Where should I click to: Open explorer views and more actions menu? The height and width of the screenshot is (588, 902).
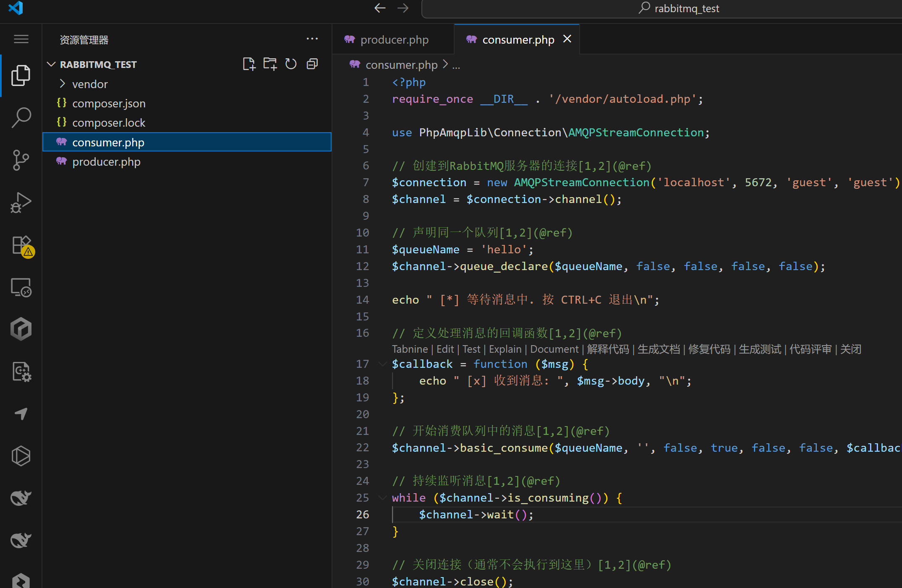pyautogui.click(x=312, y=39)
